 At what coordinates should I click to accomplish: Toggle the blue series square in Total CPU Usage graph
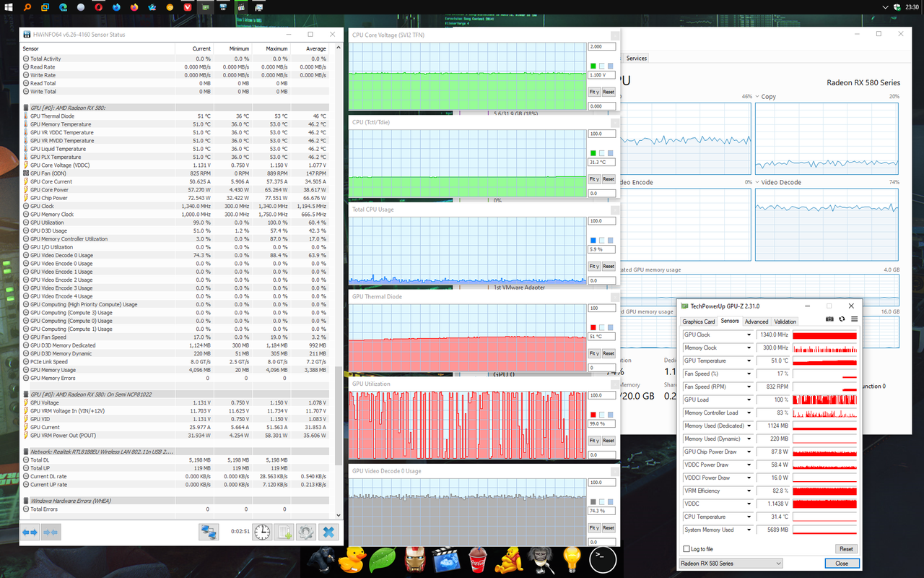coord(592,239)
